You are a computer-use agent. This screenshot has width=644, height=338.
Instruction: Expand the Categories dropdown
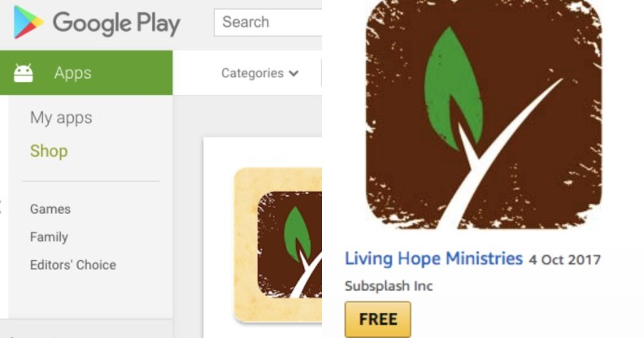click(259, 73)
